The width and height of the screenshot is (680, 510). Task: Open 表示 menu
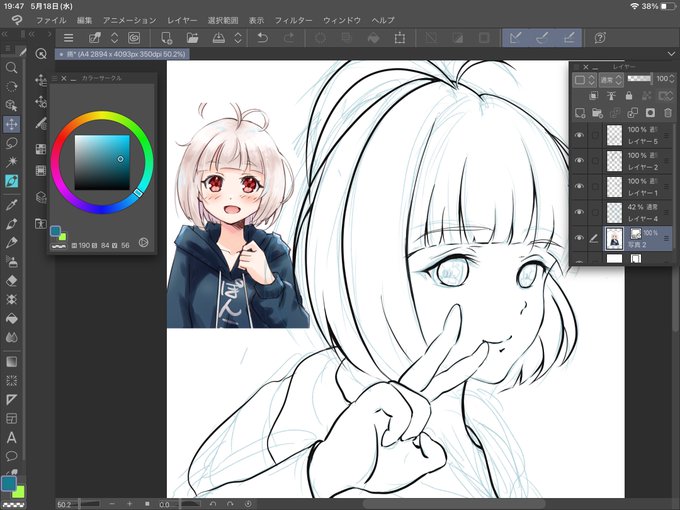coord(256,20)
